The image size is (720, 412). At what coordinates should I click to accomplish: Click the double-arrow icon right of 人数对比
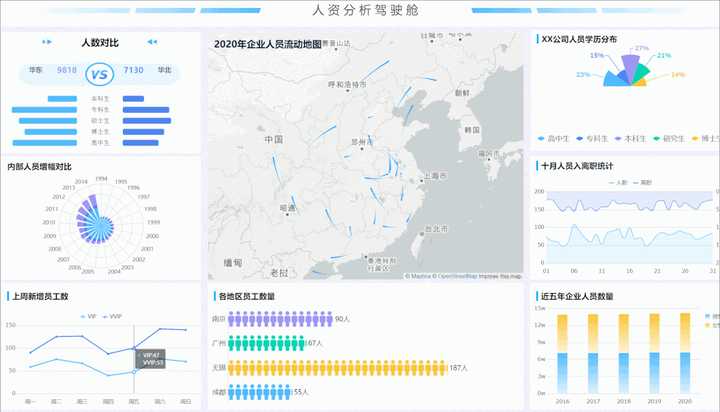pos(152,42)
